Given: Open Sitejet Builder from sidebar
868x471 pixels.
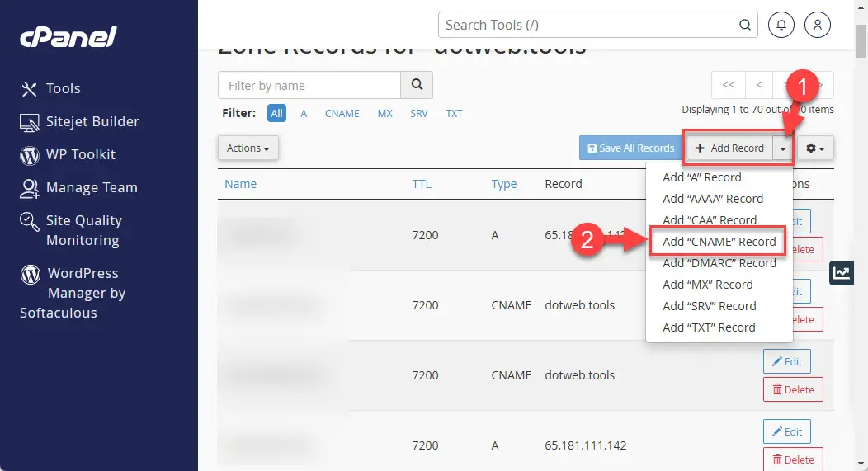Looking at the screenshot, I should coord(92,121).
